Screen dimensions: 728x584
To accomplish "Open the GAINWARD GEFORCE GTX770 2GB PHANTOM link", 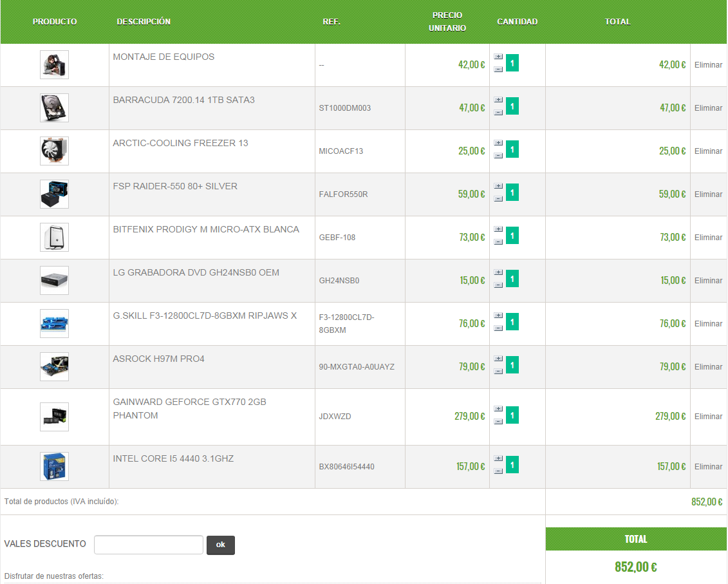I will point(189,409).
